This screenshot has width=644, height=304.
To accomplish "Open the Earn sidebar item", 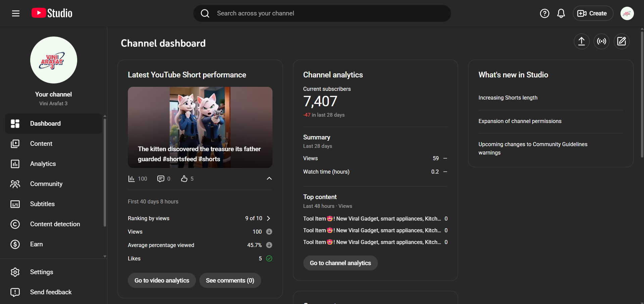I will [x=36, y=244].
